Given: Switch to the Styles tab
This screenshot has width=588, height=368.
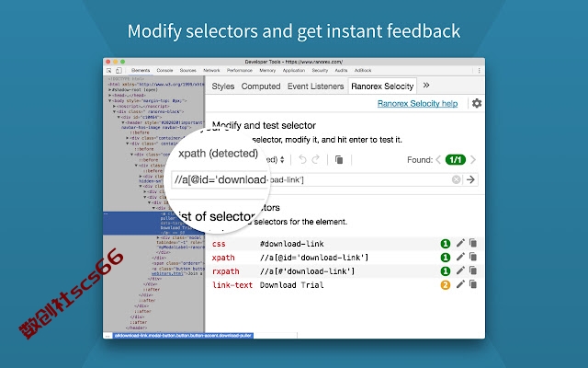Looking at the screenshot, I should [x=222, y=86].
